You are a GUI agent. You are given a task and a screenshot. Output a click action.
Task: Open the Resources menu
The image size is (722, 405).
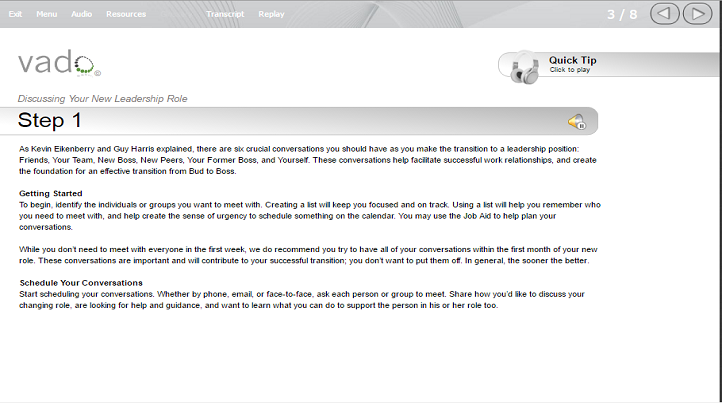(x=126, y=14)
